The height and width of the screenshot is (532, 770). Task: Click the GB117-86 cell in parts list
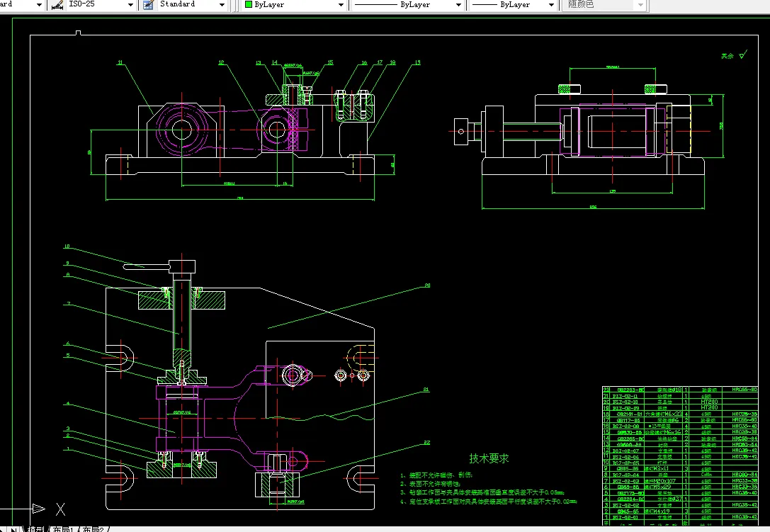tap(628, 420)
